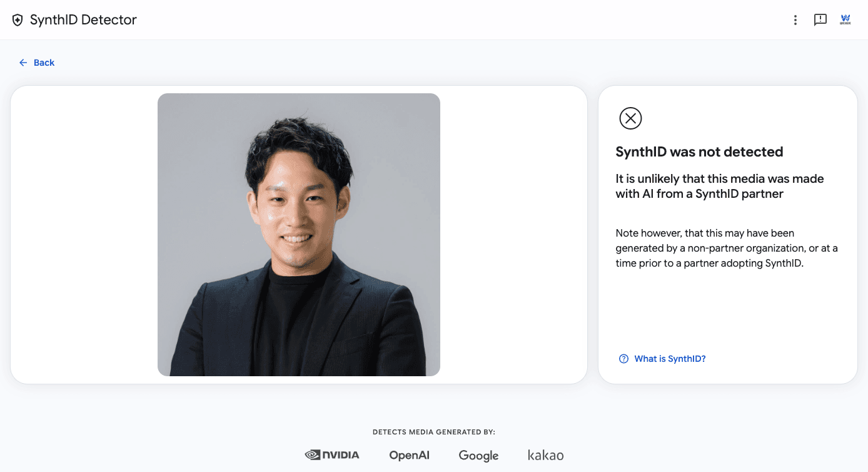Open the send feedback icon
Screen dimensions: 868x472
(820, 20)
